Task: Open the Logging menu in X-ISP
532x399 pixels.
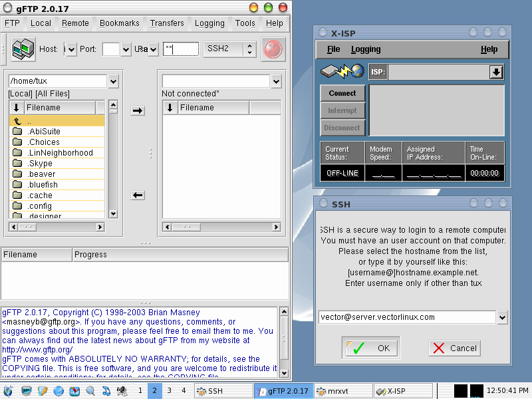Action: (366, 49)
